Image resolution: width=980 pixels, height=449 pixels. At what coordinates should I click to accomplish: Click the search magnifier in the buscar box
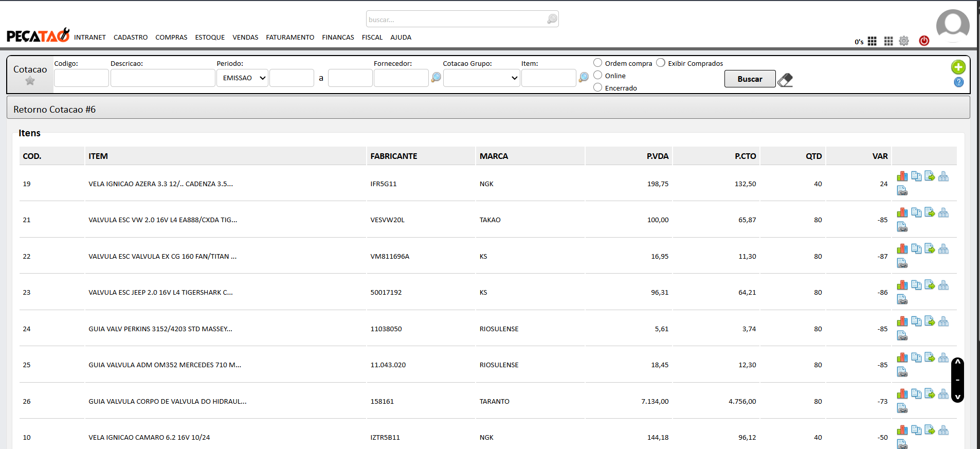552,19
